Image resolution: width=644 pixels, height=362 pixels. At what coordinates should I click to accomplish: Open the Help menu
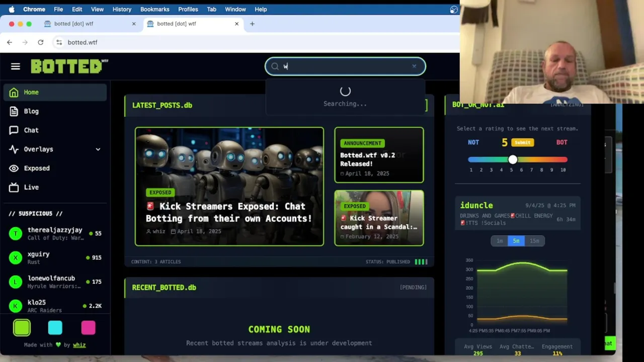[x=261, y=9]
